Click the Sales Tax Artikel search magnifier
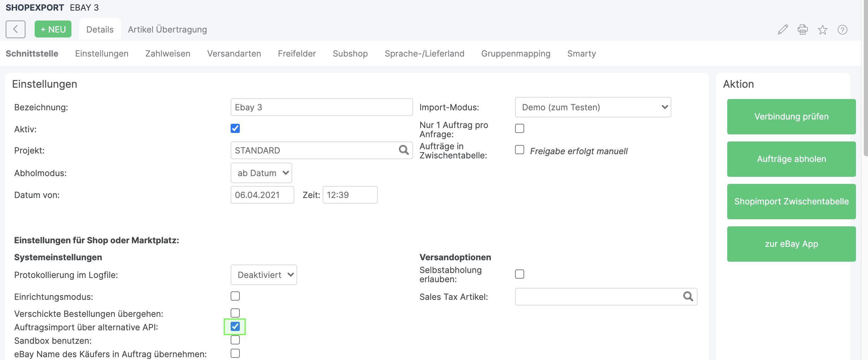The height and width of the screenshot is (360, 868). (688, 296)
